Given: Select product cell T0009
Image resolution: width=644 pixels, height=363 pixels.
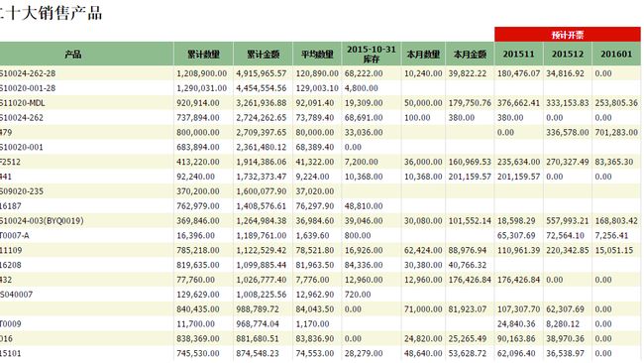Looking at the screenshot, I should point(11,324).
